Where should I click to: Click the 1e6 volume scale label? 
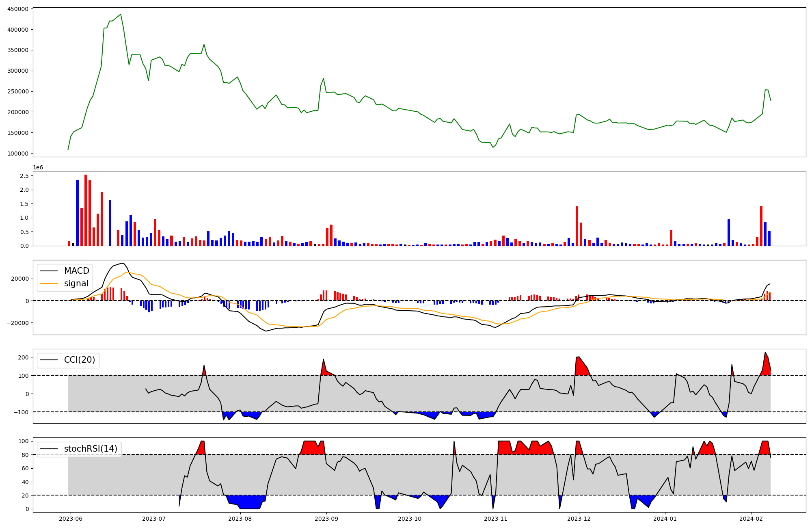coord(38,167)
